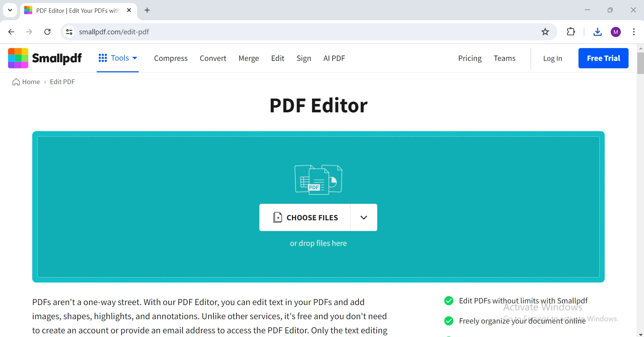The image size is (644, 337).
Task: Open the Tools grid menu
Action: click(x=118, y=58)
